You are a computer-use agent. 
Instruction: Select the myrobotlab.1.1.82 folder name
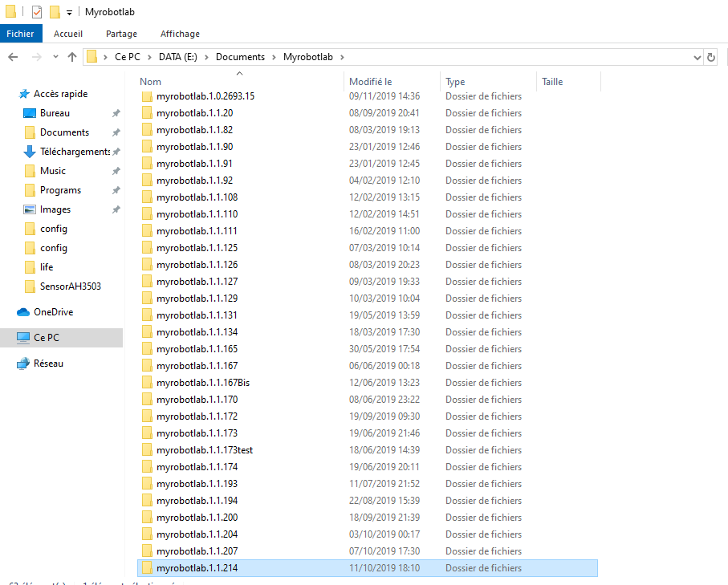[x=194, y=130]
